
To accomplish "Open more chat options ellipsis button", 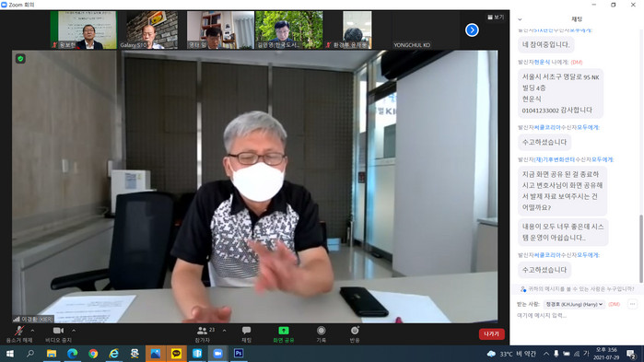I will point(632,304).
